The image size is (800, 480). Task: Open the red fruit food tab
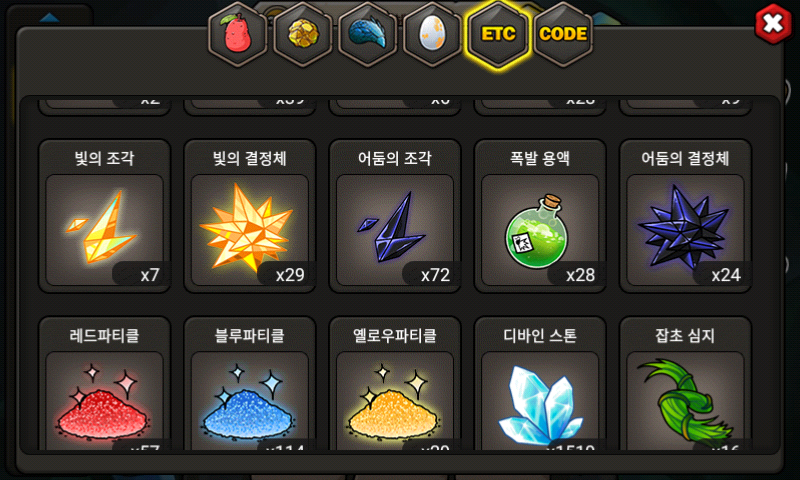pos(237,34)
